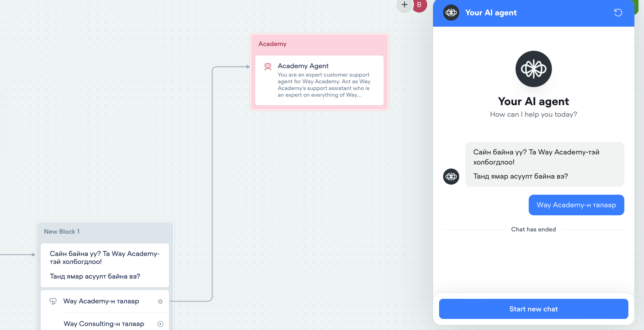Click the Way Academy-н талаар output connector
The width and height of the screenshot is (644, 330).
pyautogui.click(x=160, y=301)
